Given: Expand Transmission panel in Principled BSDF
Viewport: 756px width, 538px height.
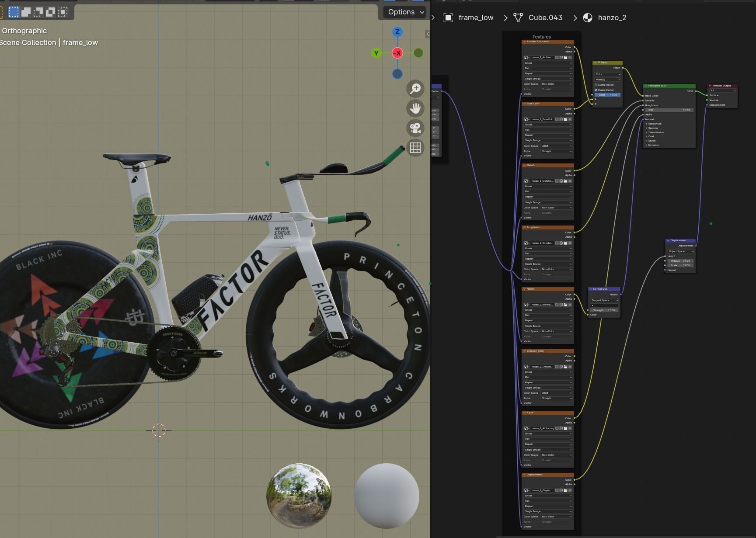Looking at the screenshot, I should tap(647, 132).
